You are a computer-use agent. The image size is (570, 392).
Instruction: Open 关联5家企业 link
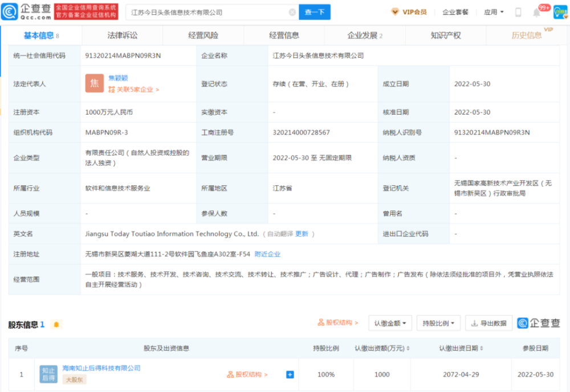pos(134,89)
